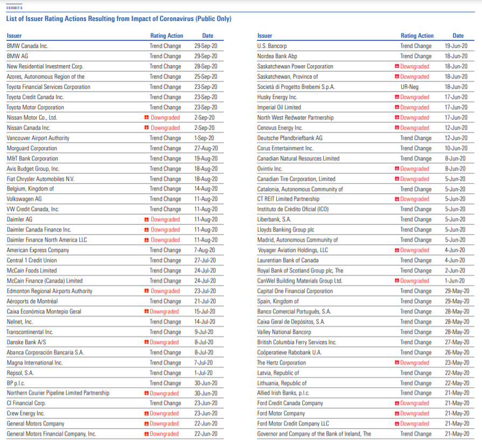Click the downgrade icon for Daimler Finance North America LLC
Viewport: 482px width, 448px height.
click(146, 240)
